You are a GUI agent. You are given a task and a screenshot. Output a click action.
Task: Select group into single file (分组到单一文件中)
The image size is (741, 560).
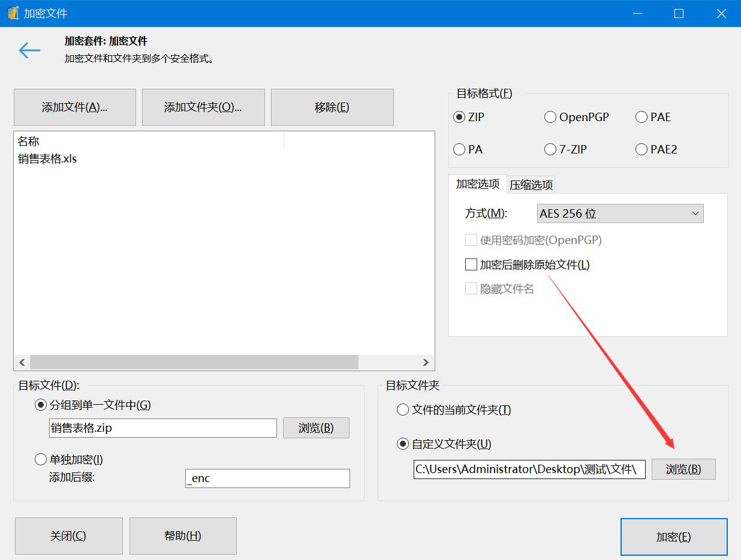click(93, 405)
